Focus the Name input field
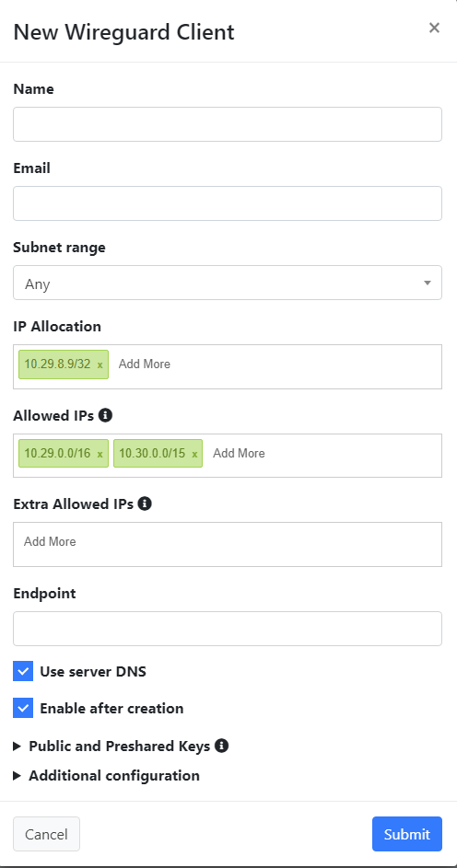This screenshot has width=457, height=868. coord(228,124)
